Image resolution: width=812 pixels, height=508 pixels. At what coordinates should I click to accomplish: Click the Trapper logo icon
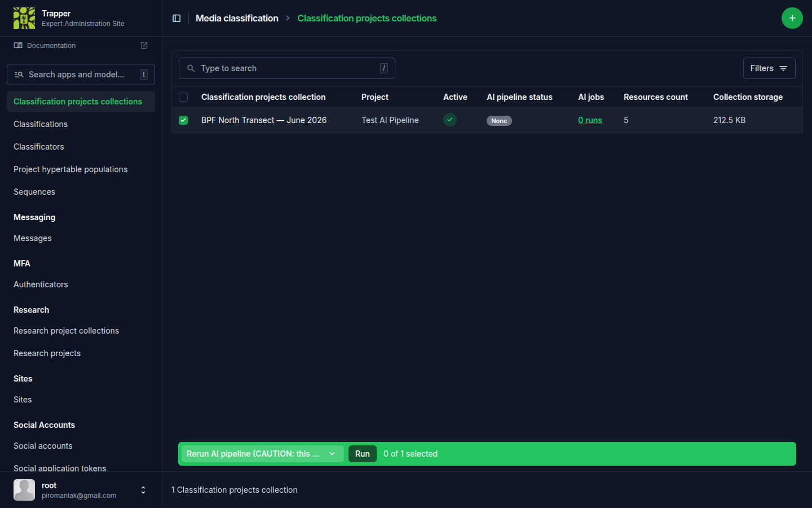(24, 18)
